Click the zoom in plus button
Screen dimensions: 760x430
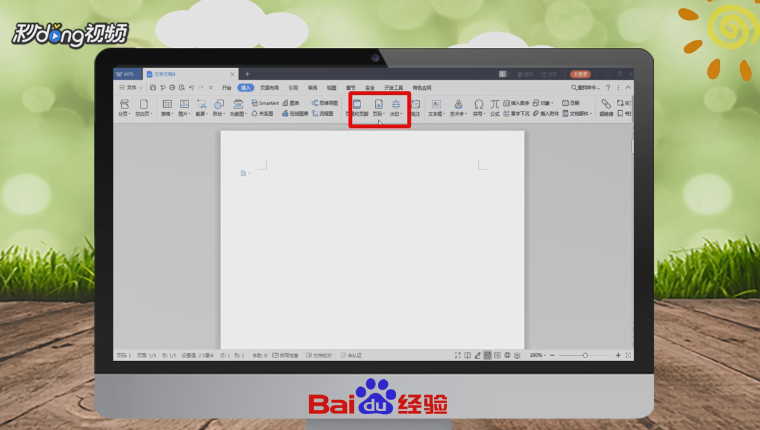tap(618, 355)
